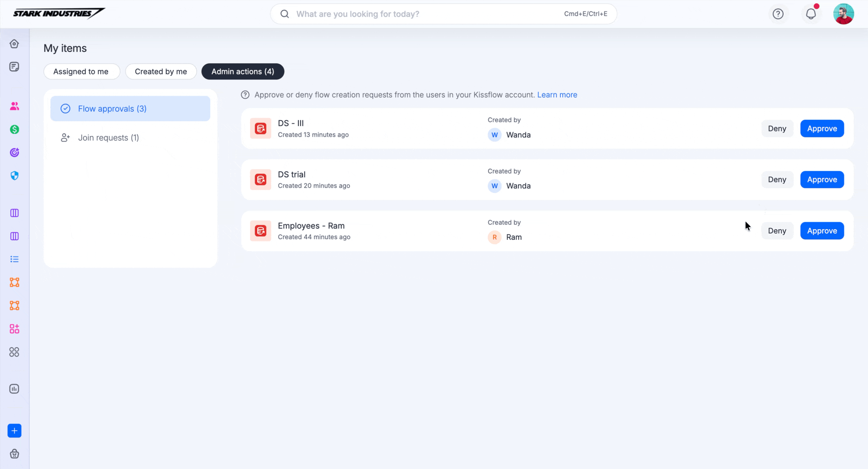This screenshot has height=469, width=868.
Task: Deny the Employees - Ram flow request
Action: 777,231
